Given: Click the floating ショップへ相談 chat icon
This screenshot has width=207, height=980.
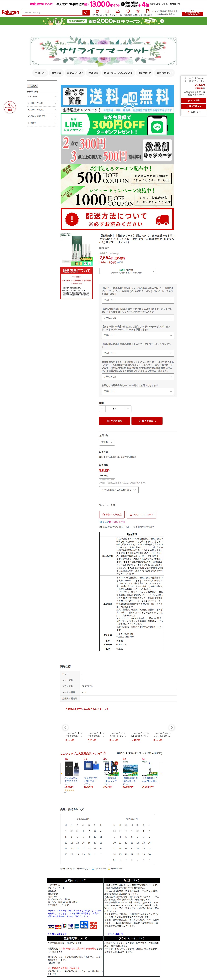Looking at the screenshot, I should tap(10, 107).
